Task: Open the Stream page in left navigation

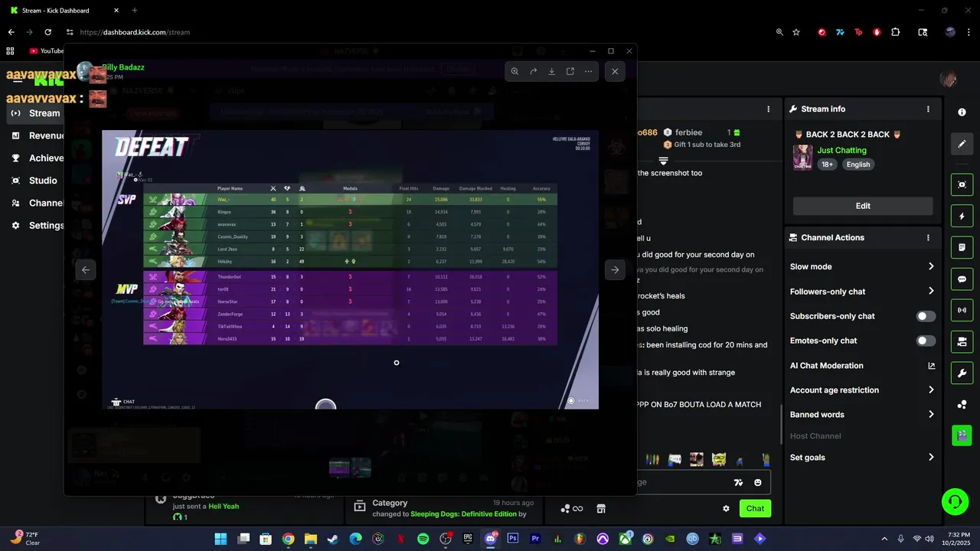Action: coord(35,113)
